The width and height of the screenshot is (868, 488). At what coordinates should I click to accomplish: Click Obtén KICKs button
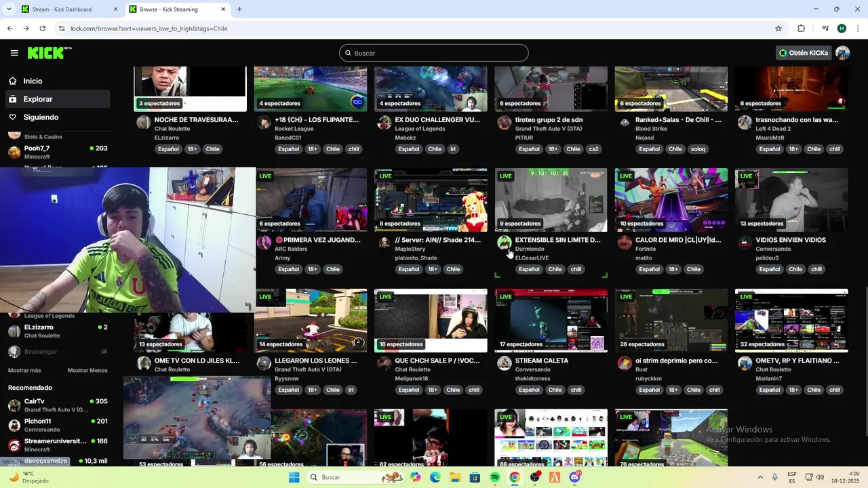804,53
